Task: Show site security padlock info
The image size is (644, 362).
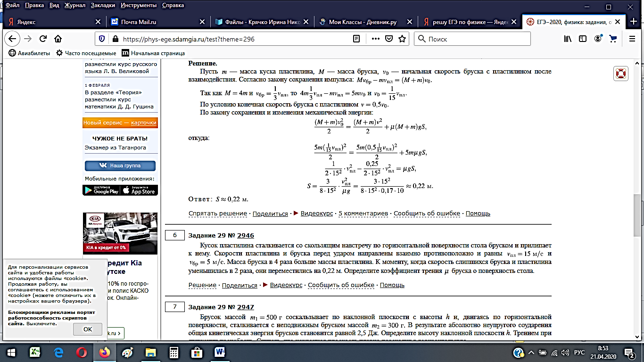Action: (114, 39)
